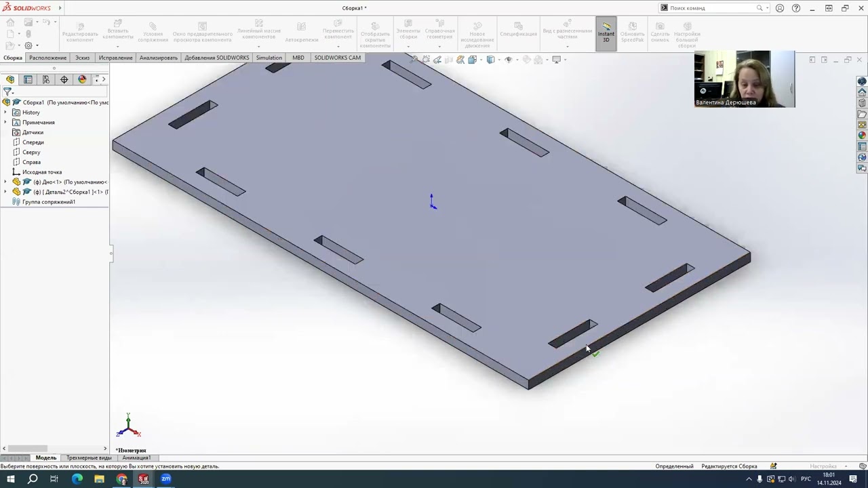The width and height of the screenshot is (868, 488).
Task: Click Options gear icon
Action: (x=28, y=45)
